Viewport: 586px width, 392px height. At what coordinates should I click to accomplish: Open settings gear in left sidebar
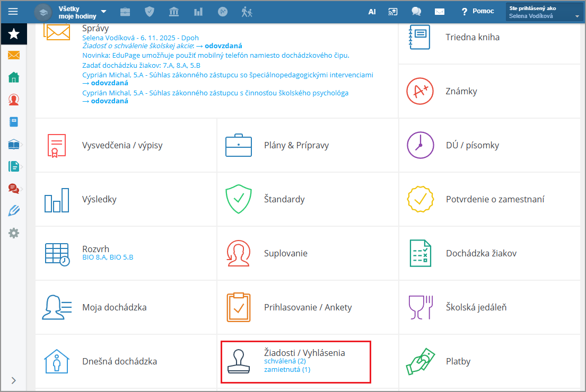pos(14,233)
